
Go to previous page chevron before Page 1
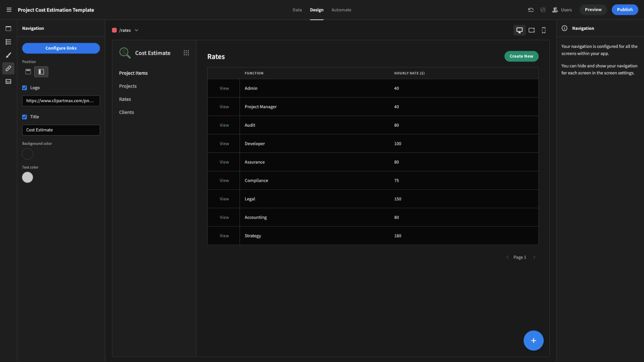(x=507, y=257)
